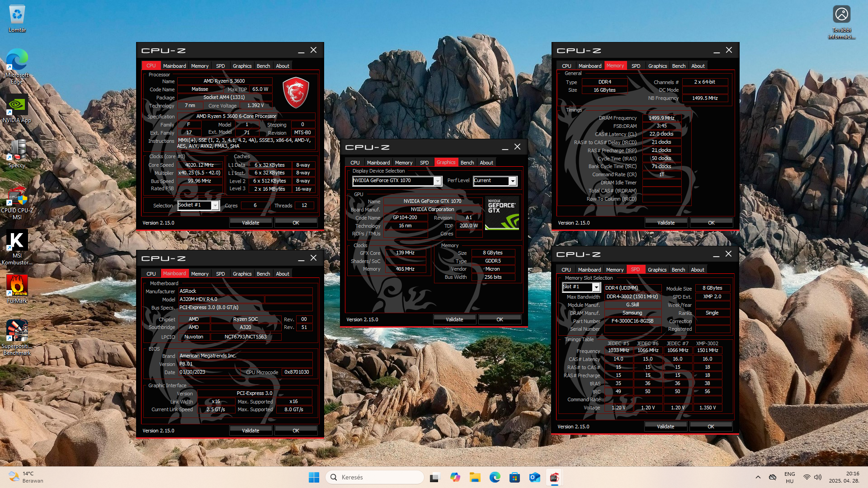868x488 pixels.
Task: Select the AMD Ryzen 5 3600 name field
Action: [x=224, y=81]
